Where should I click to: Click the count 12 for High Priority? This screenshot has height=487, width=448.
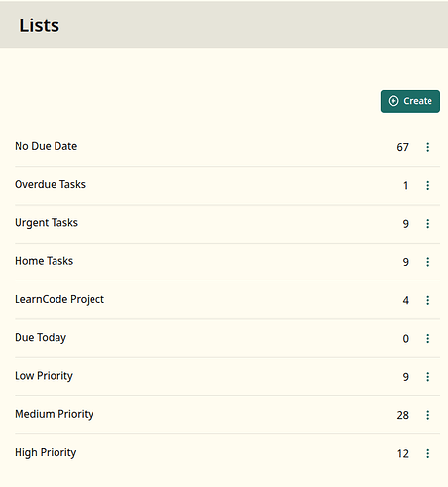pos(403,454)
